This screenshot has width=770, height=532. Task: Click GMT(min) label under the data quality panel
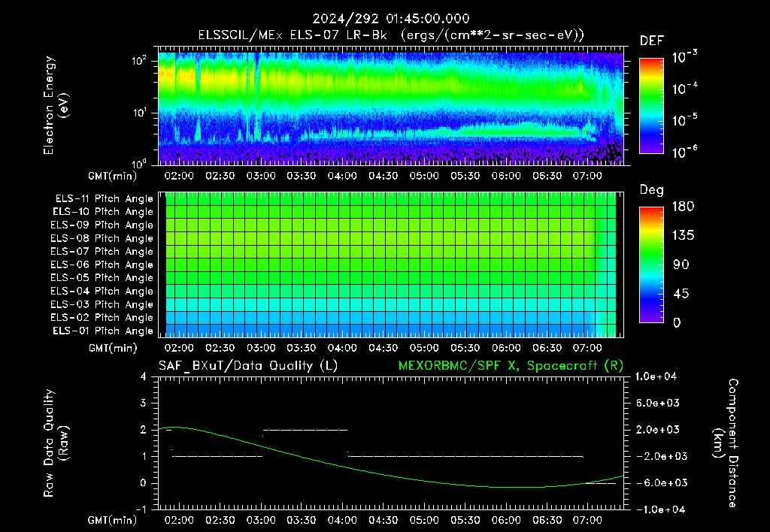coord(113,520)
